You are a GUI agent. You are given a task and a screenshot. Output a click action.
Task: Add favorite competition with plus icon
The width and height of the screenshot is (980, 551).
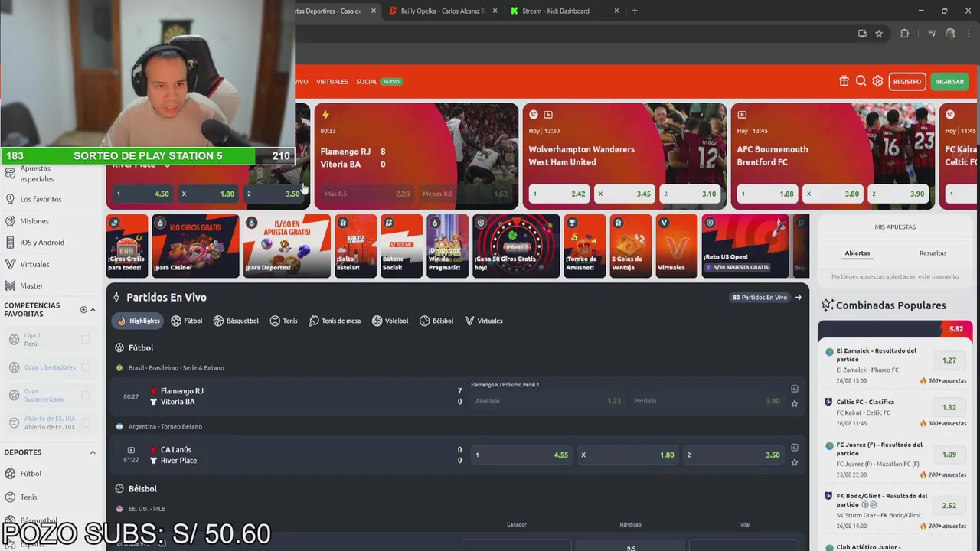tap(83, 310)
